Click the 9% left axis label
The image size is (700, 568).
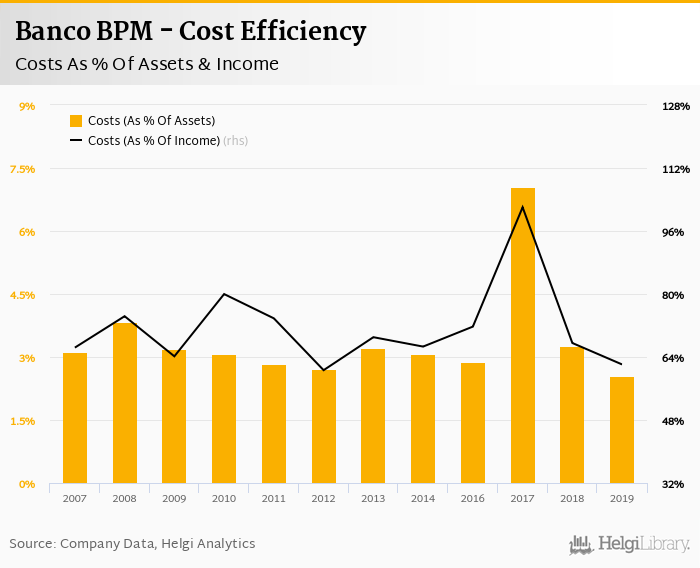(x=27, y=106)
